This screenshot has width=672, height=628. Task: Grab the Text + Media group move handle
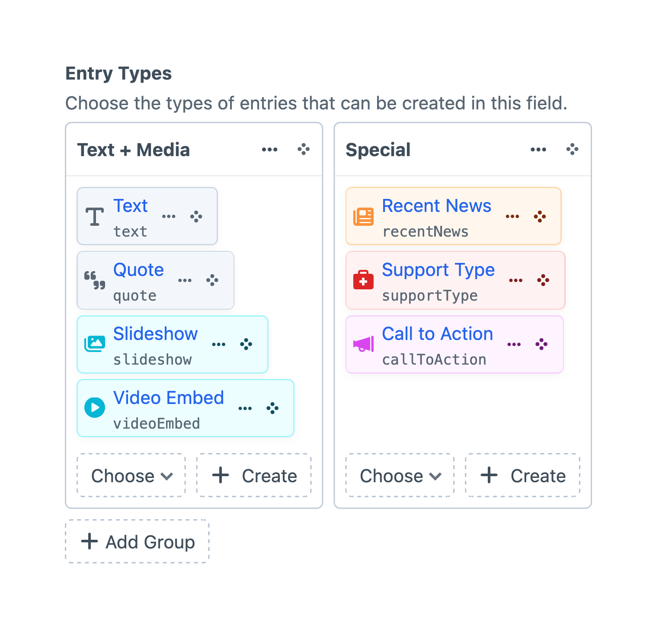(x=303, y=149)
